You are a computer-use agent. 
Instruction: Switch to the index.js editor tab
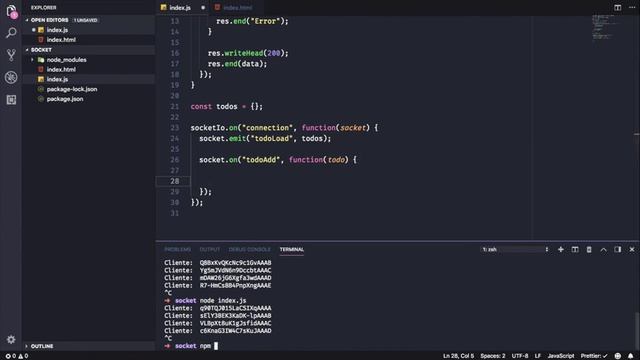[180, 8]
